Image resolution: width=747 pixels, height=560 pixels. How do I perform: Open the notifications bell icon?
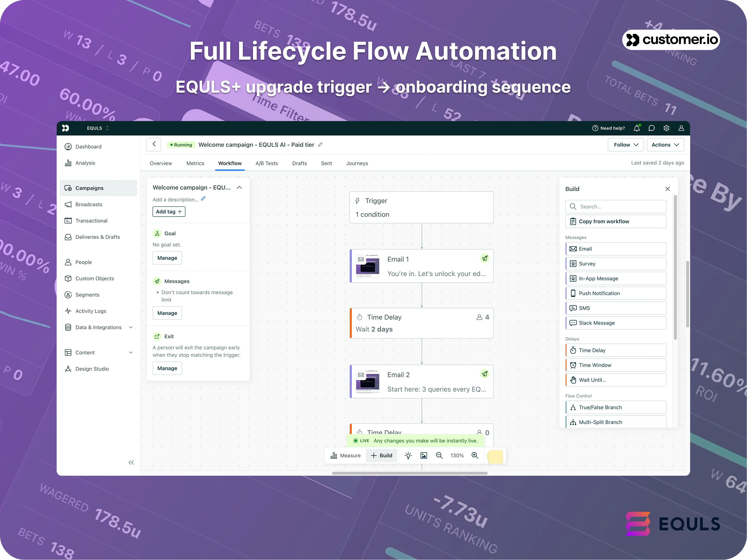[x=637, y=128]
